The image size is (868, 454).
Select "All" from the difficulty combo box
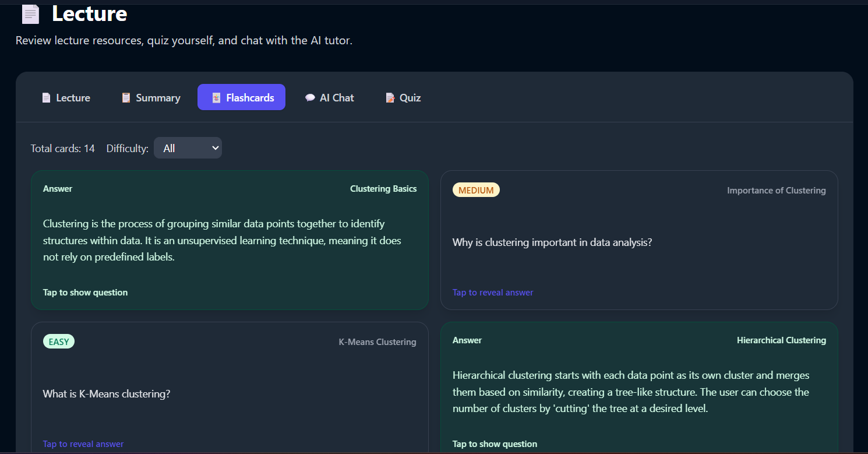click(188, 147)
